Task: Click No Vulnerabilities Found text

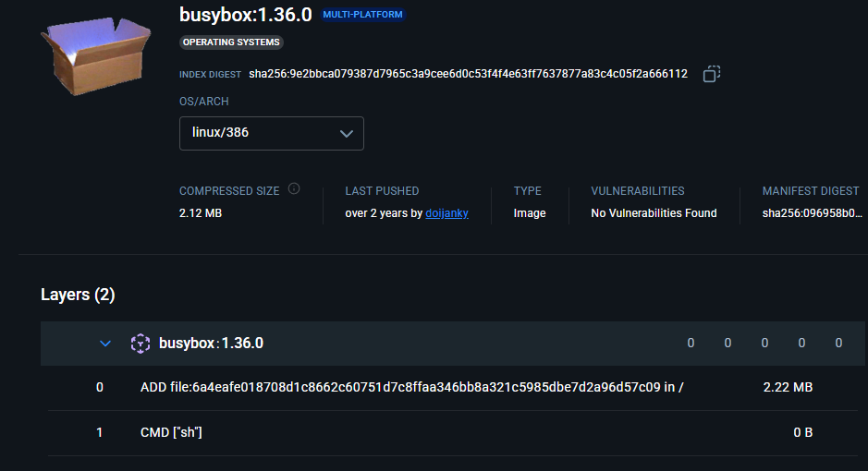Action: (654, 212)
